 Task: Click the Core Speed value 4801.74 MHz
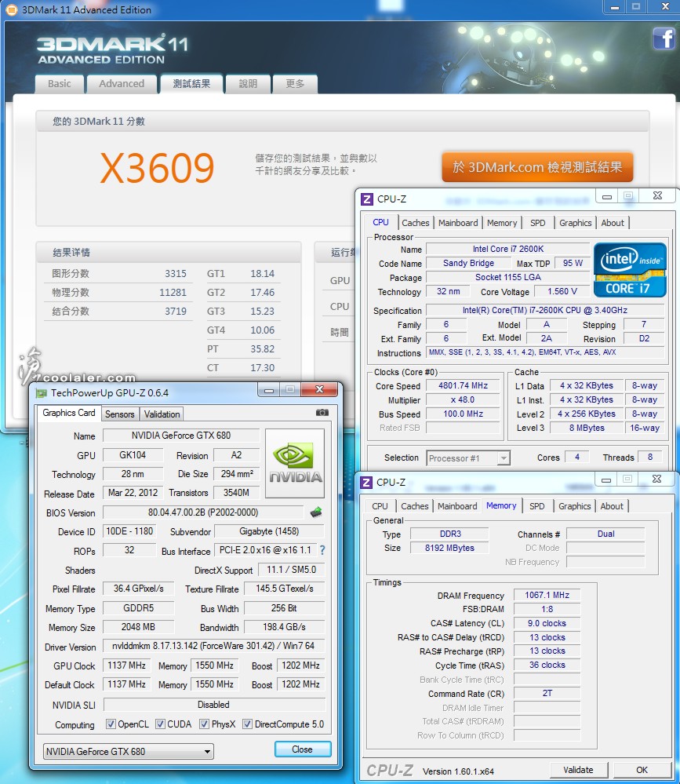pyautogui.click(x=464, y=385)
